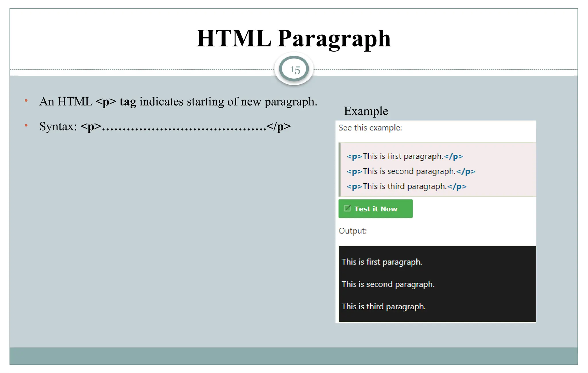This screenshot has height=373, width=588.
Task: Click the Example heading text
Action: (x=366, y=111)
